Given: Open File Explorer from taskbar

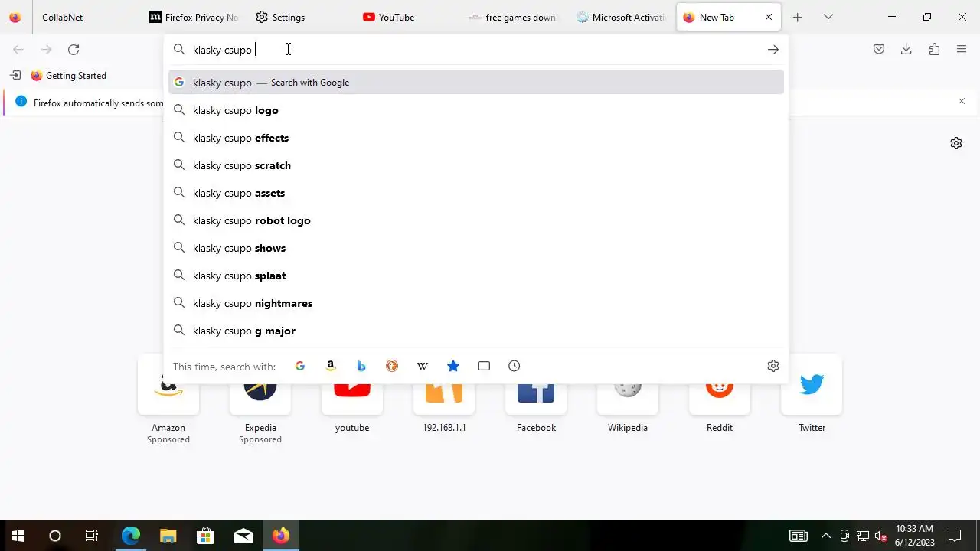Looking at the screenshot, I should pos(168,536).
